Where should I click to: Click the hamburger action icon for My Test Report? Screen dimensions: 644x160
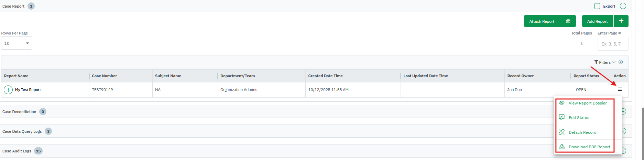point(620,90)
